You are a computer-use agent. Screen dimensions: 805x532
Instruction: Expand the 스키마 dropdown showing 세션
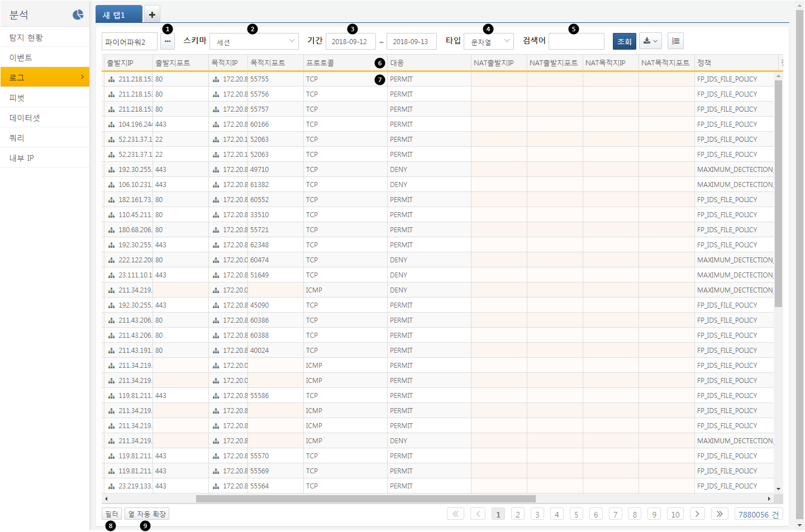(254, 41)
